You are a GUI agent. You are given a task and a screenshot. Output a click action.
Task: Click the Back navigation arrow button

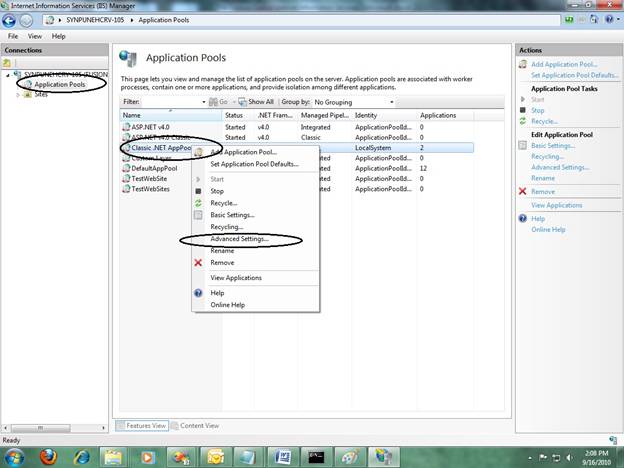click(x=9, y=20)
